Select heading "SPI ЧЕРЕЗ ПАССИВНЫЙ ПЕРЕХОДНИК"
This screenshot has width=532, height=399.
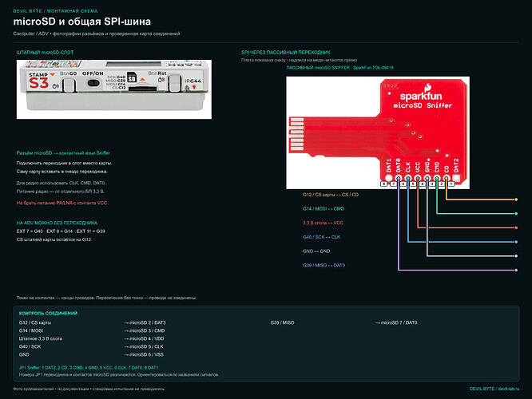[286, 53]
